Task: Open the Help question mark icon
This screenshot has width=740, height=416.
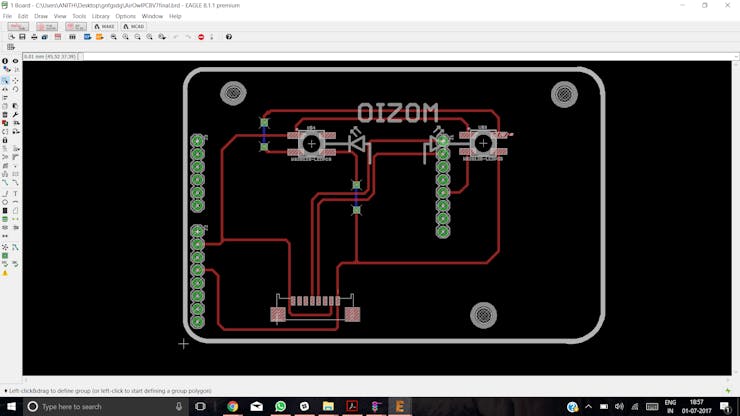Action: pyautogui.click(x=229, y=37)
